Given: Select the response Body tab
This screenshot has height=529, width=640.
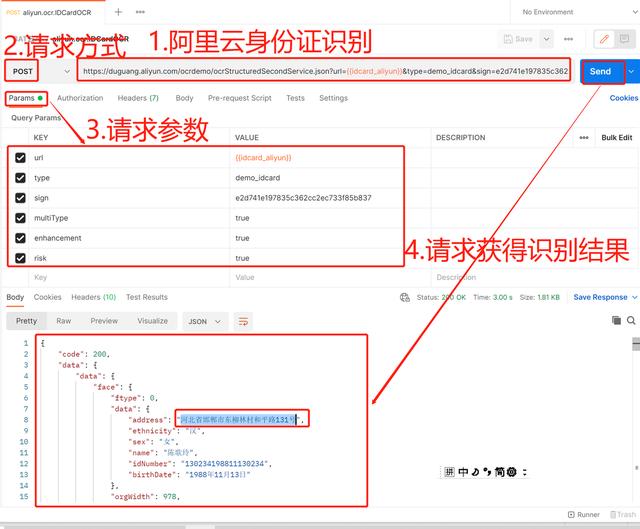Looking at the screenshot, I should pyautogui.click(x=15, y=298).
